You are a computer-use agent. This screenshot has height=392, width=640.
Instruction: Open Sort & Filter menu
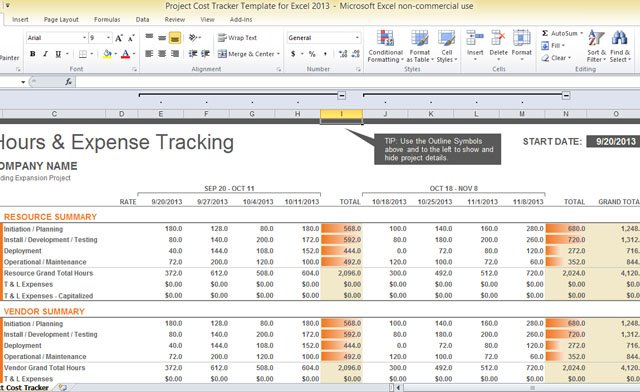[596, 46]
